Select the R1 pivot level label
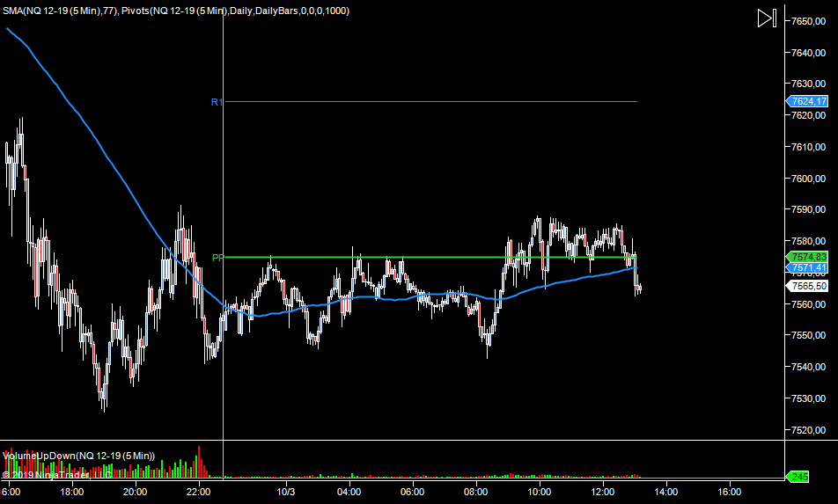Image resolution: width=838 pixels, height=504 pixels. [x=217, y=102]
